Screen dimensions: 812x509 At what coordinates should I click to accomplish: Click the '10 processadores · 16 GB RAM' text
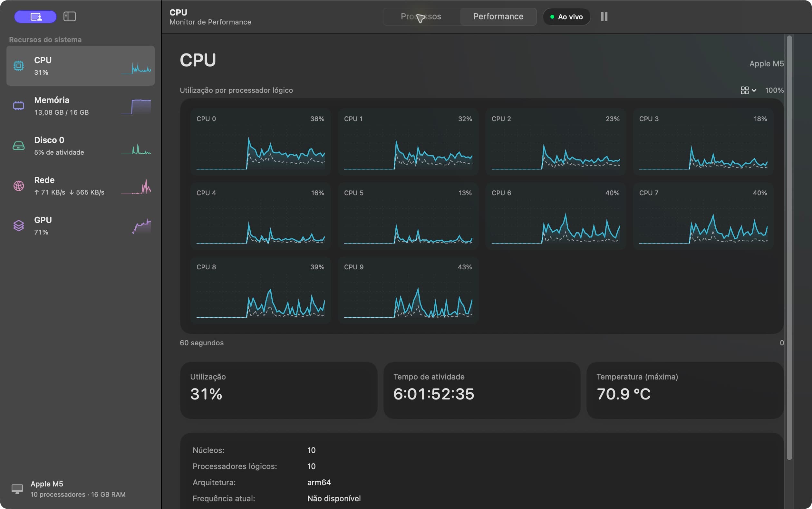78,494
